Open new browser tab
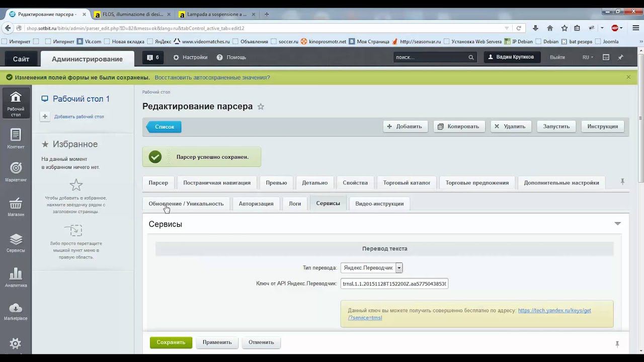Viewport: 644px width, 362px height. (267, 14)
